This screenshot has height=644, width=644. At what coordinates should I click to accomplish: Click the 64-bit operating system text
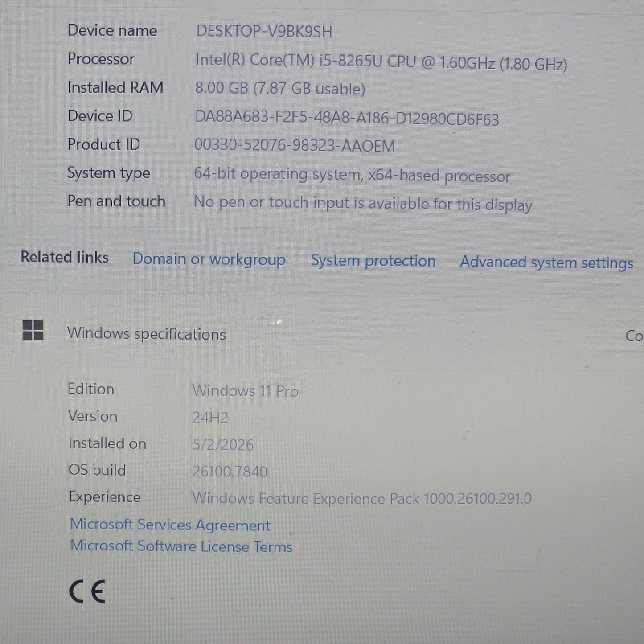[x=352, y=175]
